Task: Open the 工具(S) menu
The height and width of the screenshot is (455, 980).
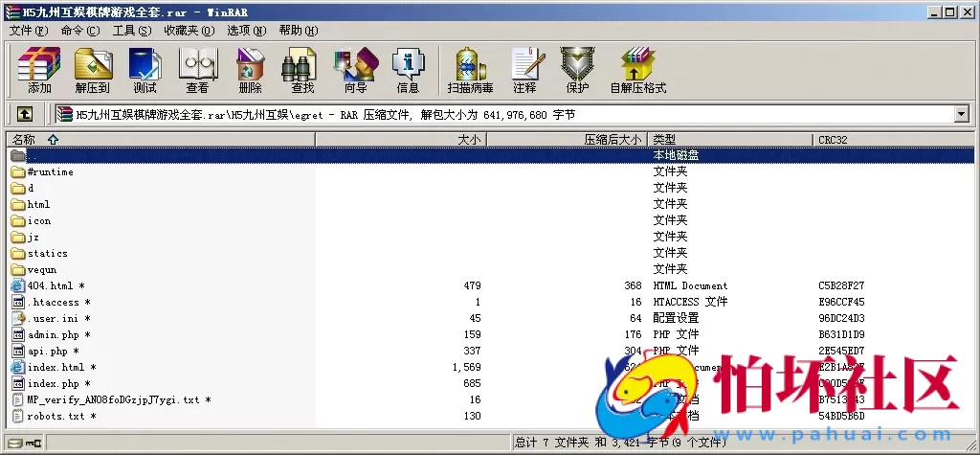Action: tap(132, 30)
